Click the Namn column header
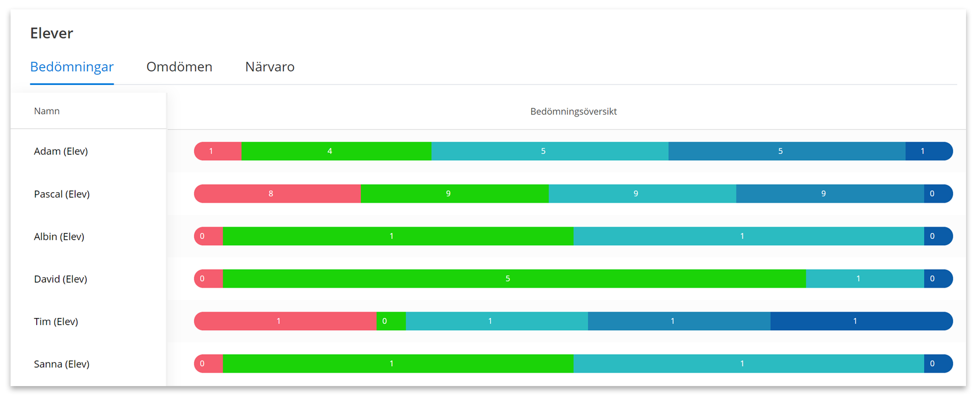 47,111
